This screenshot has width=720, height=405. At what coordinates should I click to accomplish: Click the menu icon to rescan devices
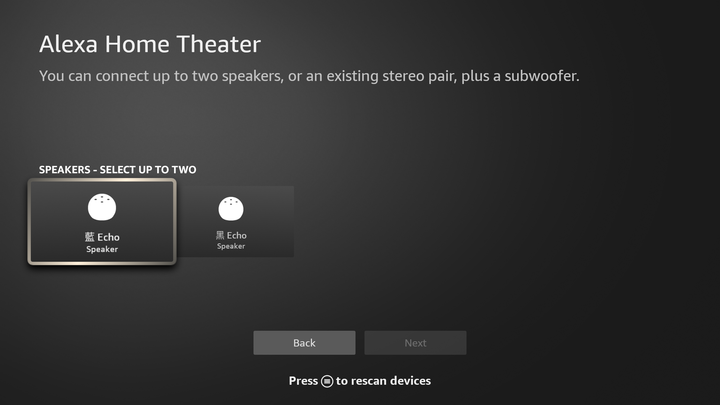[327, 381]
